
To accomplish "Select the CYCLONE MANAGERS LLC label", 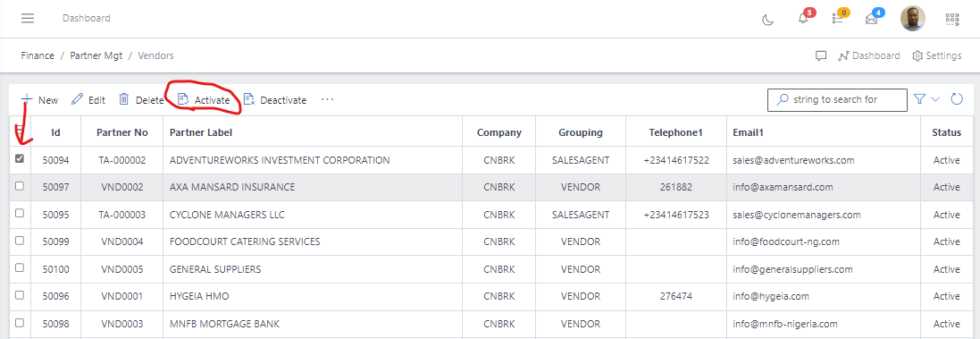I will (227, 215).
